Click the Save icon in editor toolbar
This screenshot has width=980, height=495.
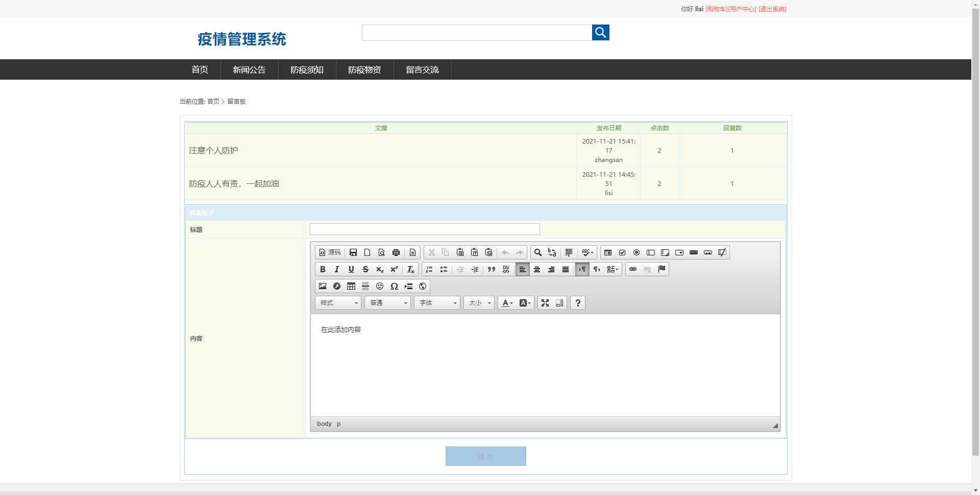(353, 252)
